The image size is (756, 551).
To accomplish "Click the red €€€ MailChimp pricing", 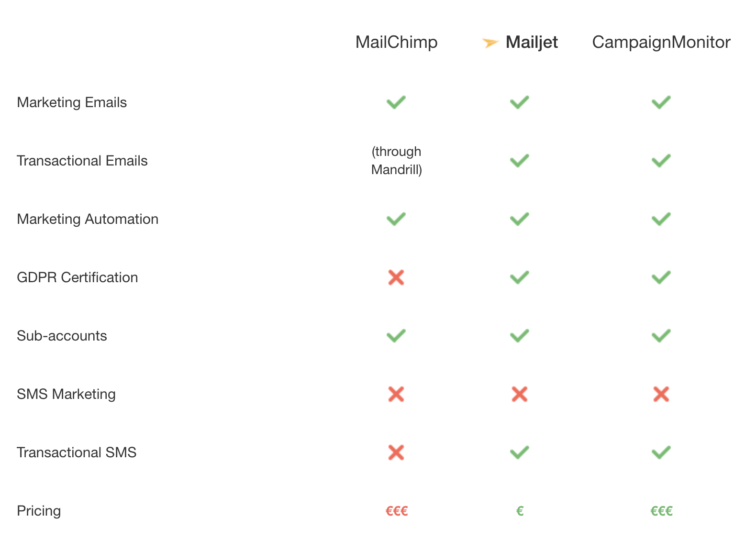I will [x=397, y=511].
